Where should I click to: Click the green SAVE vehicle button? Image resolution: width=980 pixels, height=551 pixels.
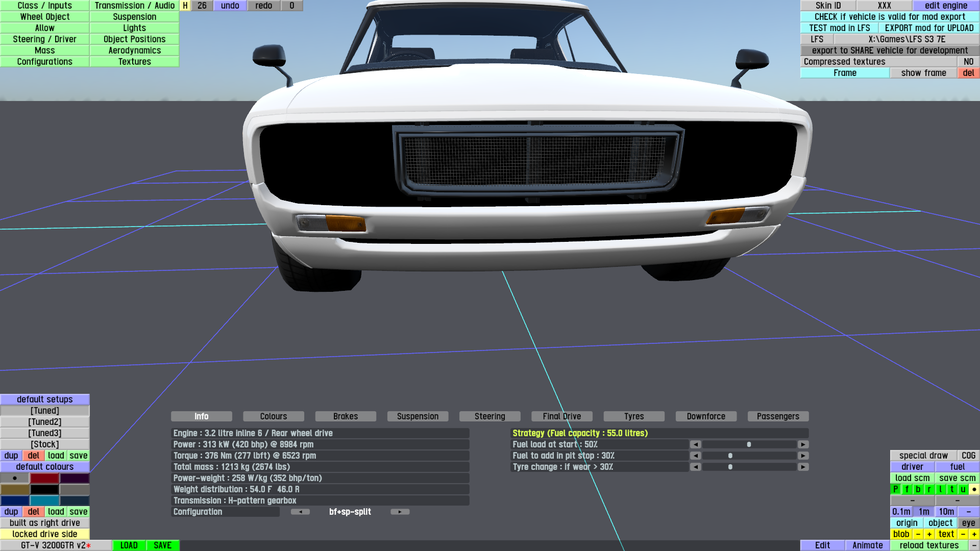tap(162, 545)
